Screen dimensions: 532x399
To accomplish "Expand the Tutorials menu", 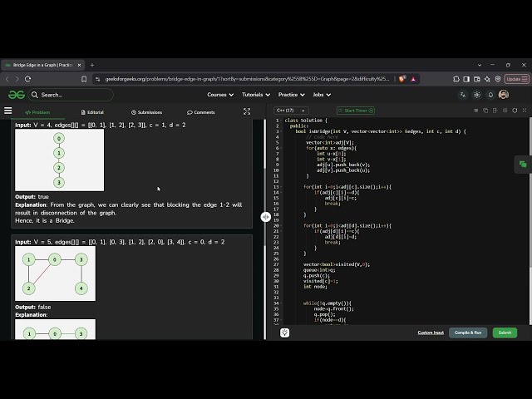I will (256, 95).
